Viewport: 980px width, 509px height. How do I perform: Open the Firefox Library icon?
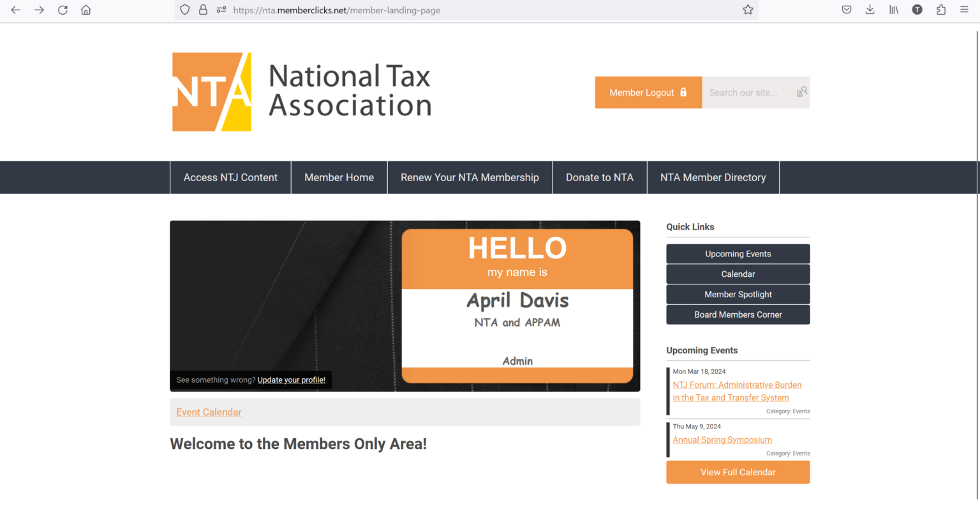[893, 10]
